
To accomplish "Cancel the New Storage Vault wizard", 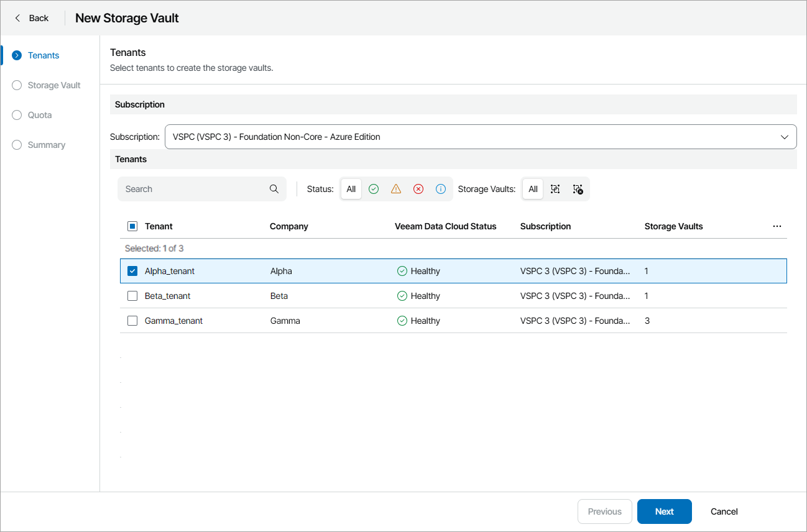I will point(723,511).
